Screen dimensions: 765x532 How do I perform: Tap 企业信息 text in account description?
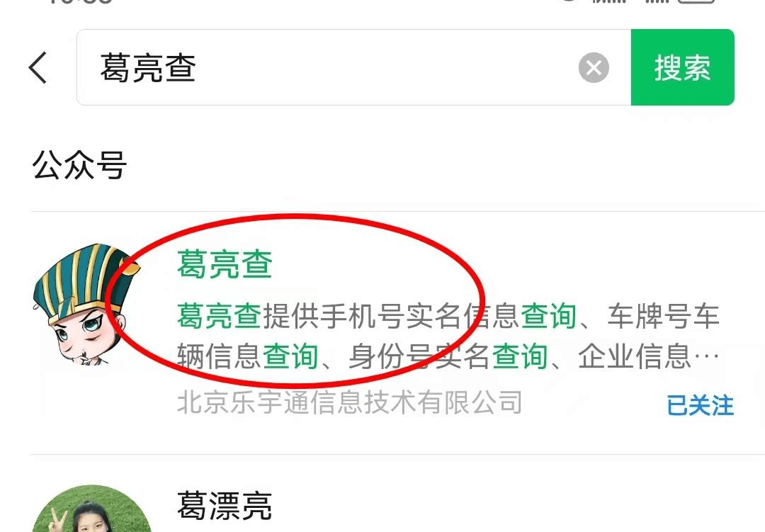tap(634, 357)
